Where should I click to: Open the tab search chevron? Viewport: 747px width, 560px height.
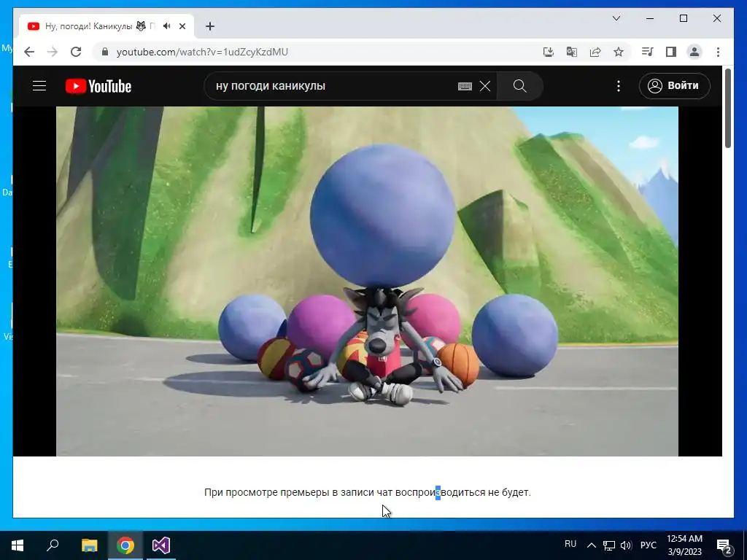click(616, 18)
